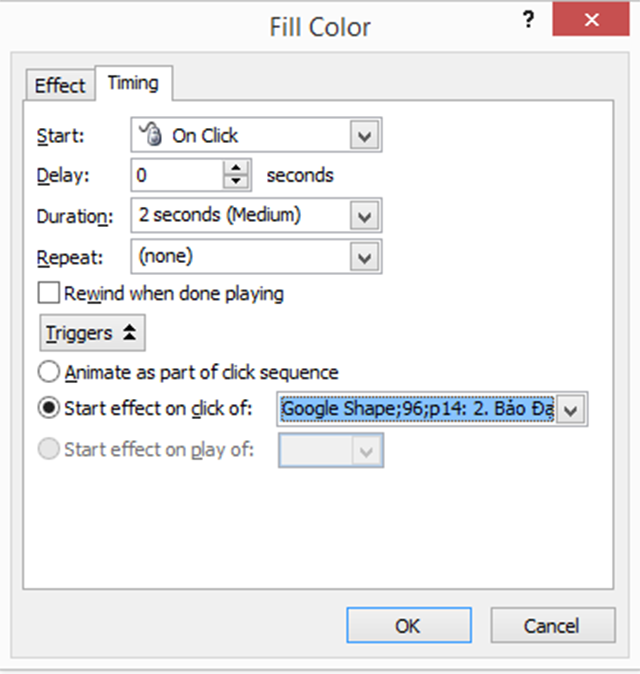
Task: Click the mouse icon in Start field
Action: pyautogui.click(x=150, y=134)
